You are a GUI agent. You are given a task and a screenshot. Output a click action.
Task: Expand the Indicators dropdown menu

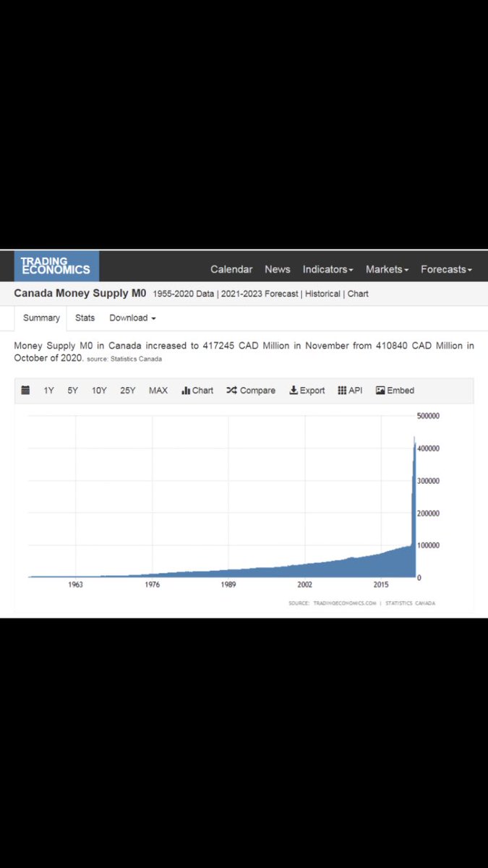click(328, 269)
